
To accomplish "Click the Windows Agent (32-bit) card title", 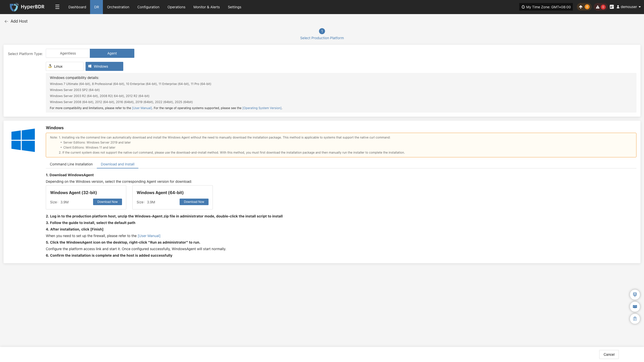I will pyautogui.click(x=73, y=193).
